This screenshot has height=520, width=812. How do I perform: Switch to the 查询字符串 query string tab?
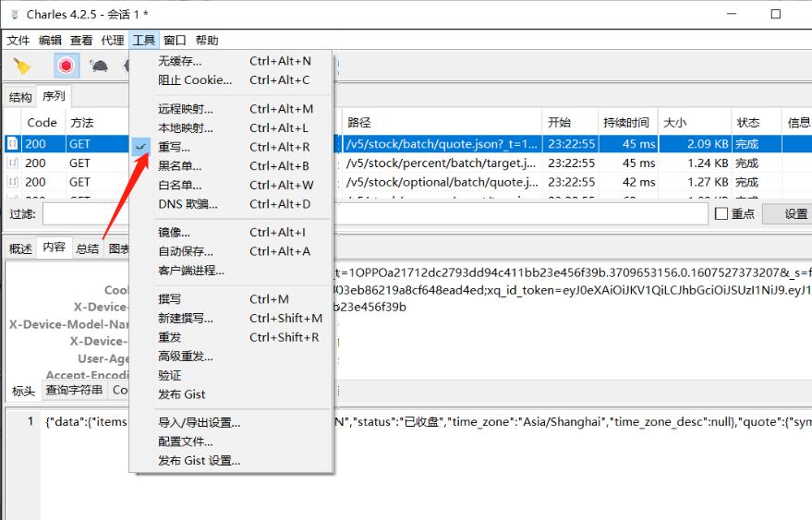(x=74, y=390)
